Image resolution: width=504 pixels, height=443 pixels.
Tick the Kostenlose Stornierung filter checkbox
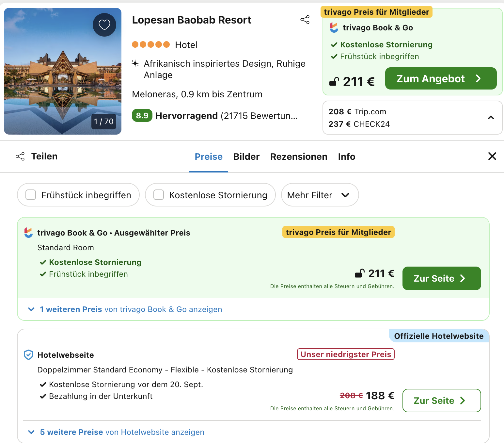159,195
